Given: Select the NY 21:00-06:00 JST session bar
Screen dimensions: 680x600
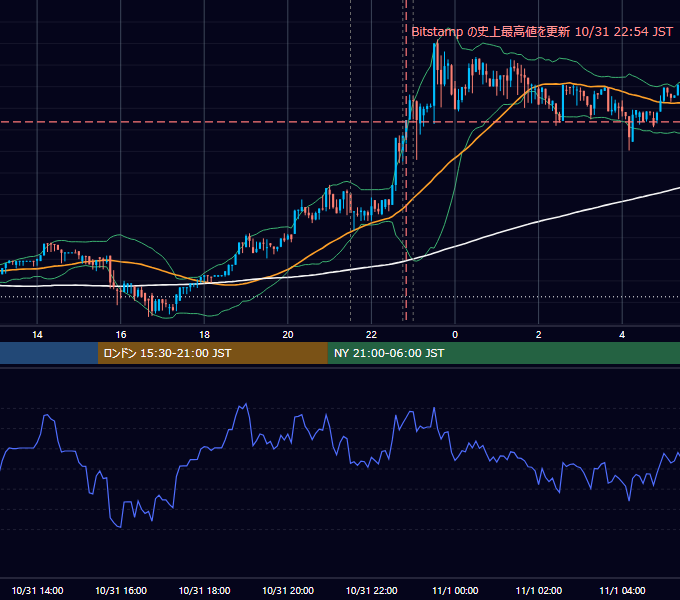Looking at the screenshot, I should click(503, 353).
